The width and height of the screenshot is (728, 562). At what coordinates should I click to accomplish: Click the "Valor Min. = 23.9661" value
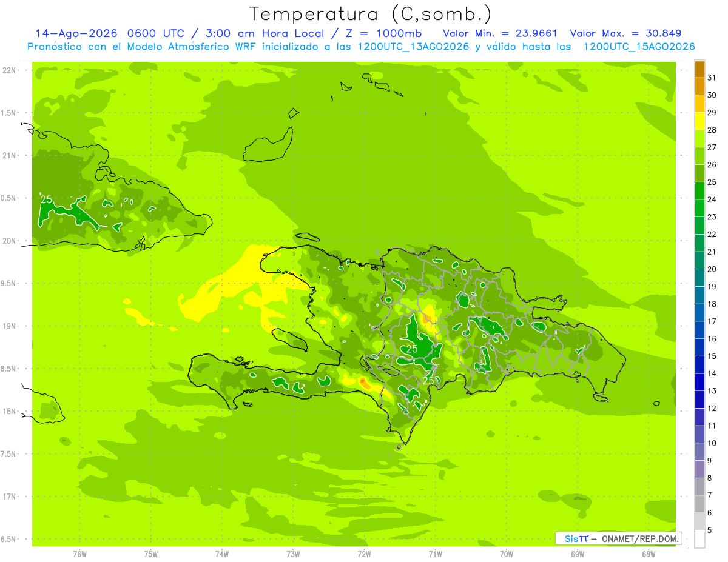(x=500, y=33)
